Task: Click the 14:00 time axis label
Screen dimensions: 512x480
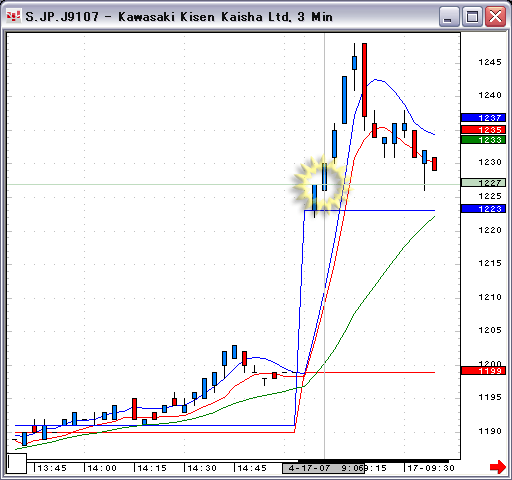Action: click(x=102, y=468)
